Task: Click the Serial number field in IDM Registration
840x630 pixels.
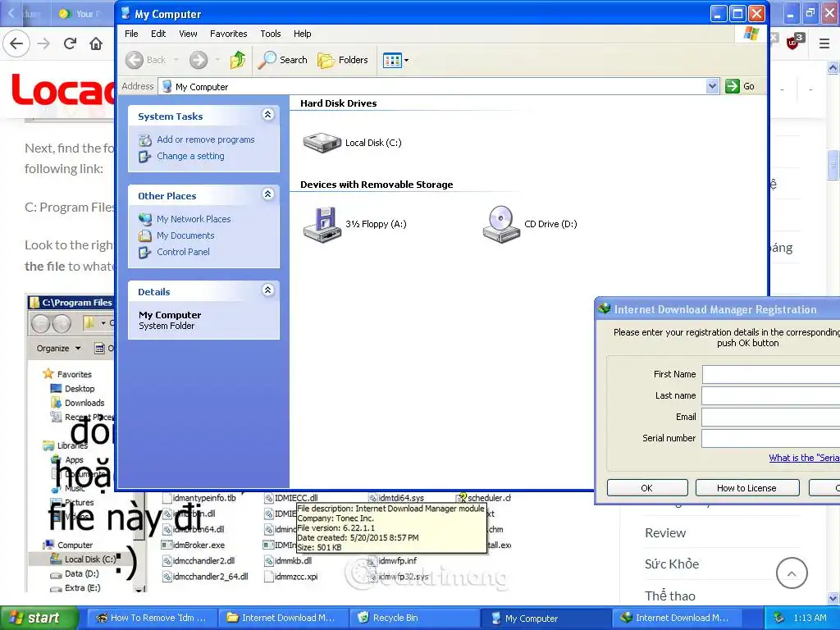Action: pos(771,439)
